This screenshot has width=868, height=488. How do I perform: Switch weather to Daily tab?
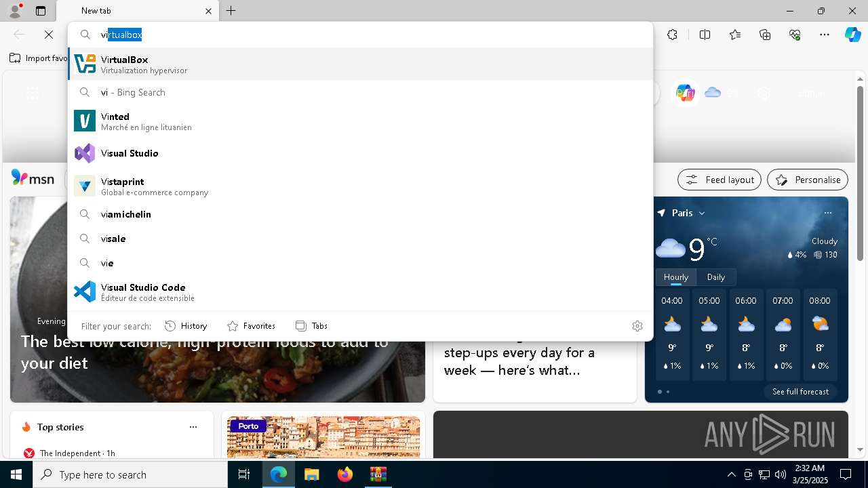[716, 277]
